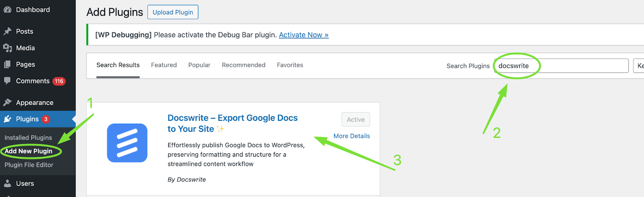644x197 pixels.
Task: Click the Comments speech bubble icon
Action: pyautogui.click(x=7, y=81)
